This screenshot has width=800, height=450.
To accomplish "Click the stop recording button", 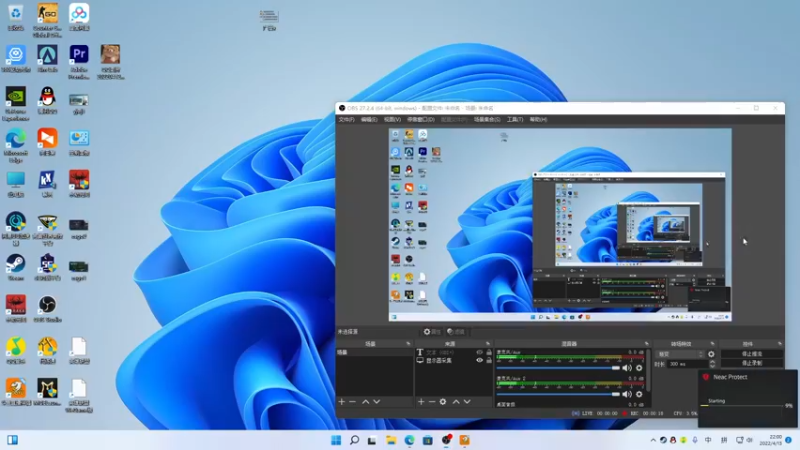I will tap(752, 363).
